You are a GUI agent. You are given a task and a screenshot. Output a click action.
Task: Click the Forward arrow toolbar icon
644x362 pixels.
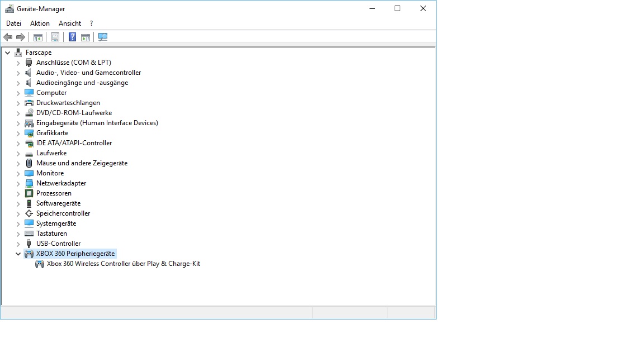[21, 37]
